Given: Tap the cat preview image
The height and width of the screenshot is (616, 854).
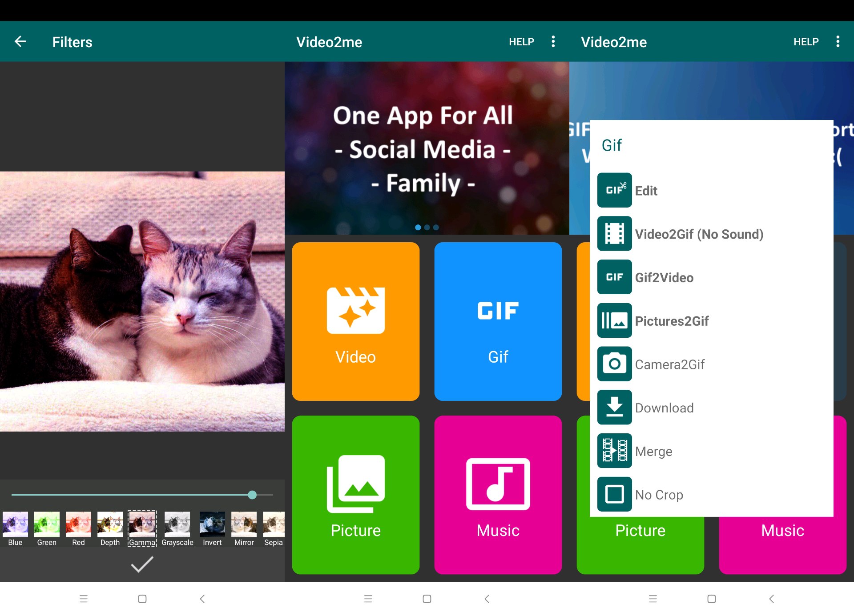Looking at the screenshot, I should coord(142,301).
